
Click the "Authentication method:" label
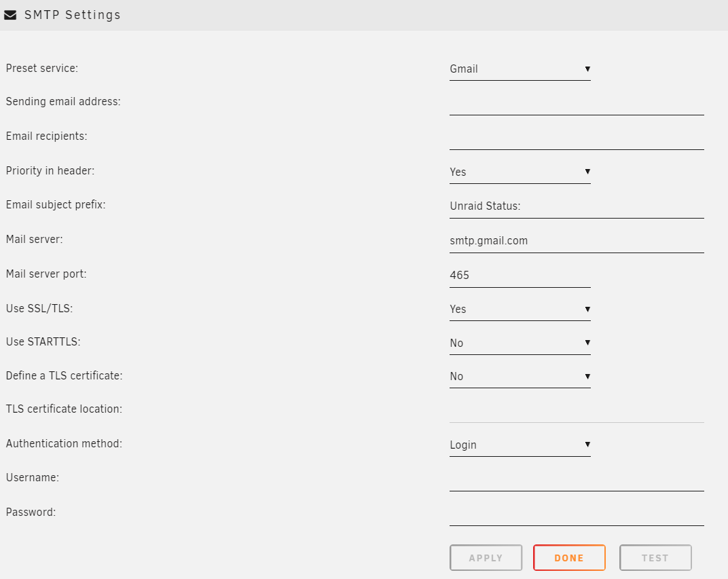pyautogui.click(x=64, y=444)
